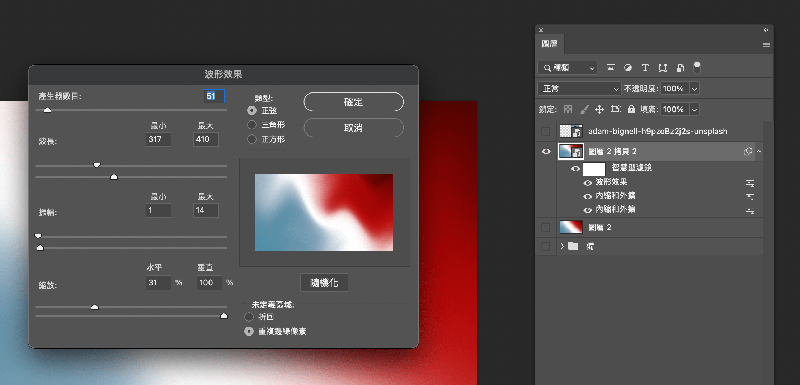Click lock transparent pixels icon
Image resolution: width=800 pixels, height=385 pixels.
tap(568, 109)
